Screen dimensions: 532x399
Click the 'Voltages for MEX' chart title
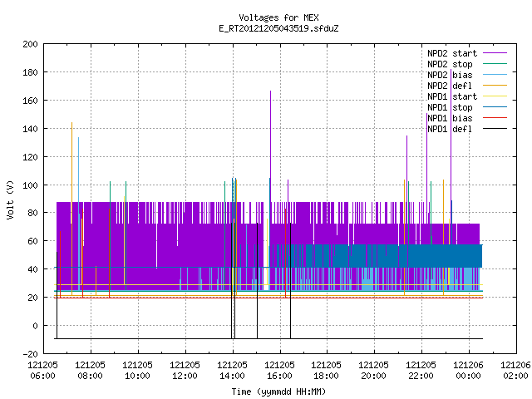[278, 17]
